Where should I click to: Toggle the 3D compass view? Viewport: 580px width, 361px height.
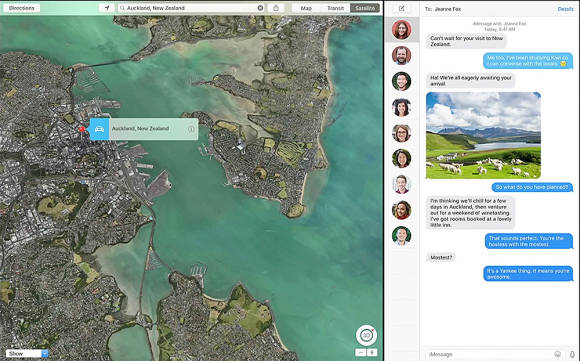tap(366, 335)
